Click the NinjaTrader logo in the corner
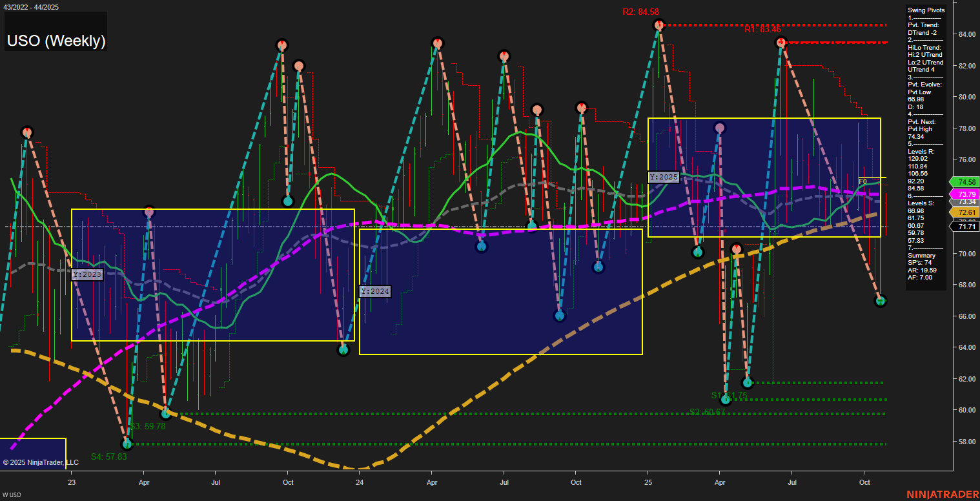Image resolution: width=980 pixels, height=501 pixels. click(943, 495)
